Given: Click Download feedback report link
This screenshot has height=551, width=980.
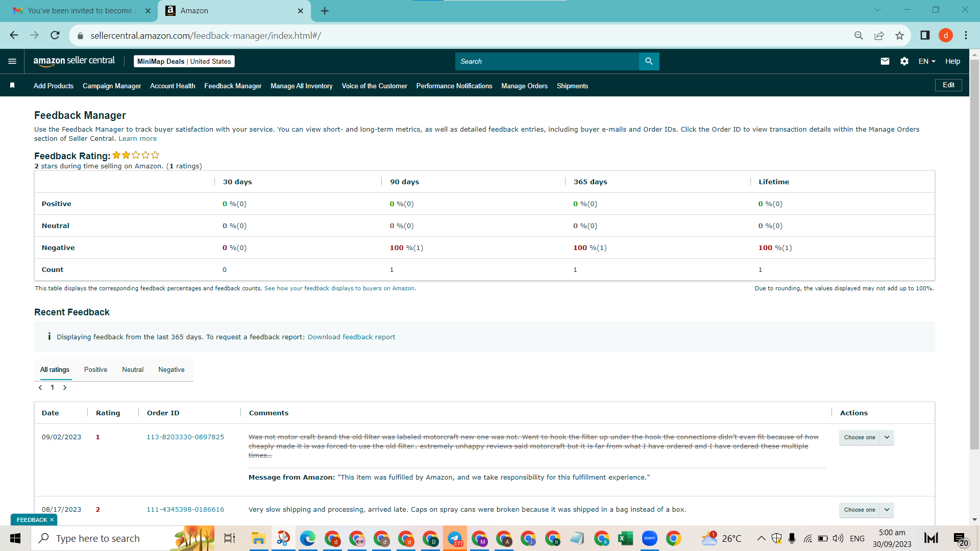Looking at the screenshot, I should coord(351,337).
